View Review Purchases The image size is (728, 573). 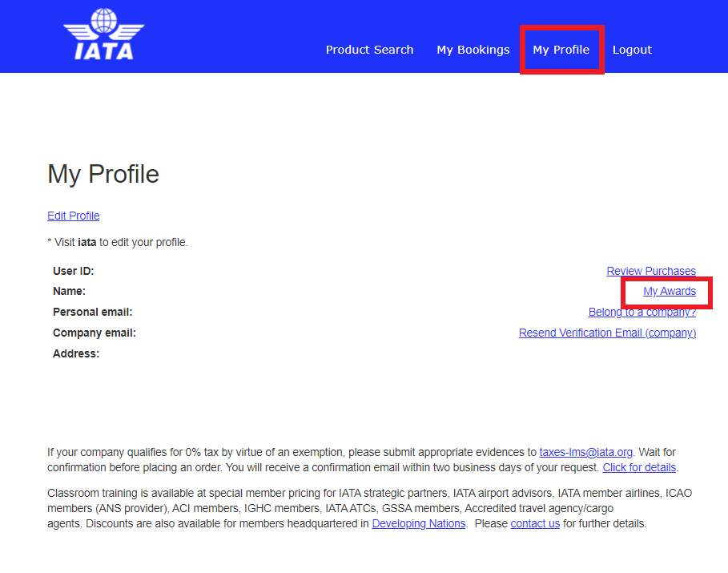(x=650, y=270)
